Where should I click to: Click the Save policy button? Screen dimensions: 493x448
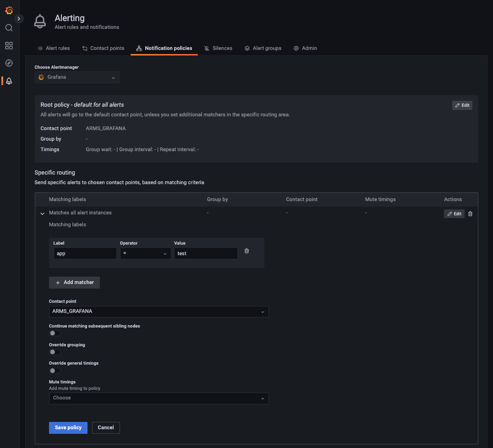click(68, 427)
